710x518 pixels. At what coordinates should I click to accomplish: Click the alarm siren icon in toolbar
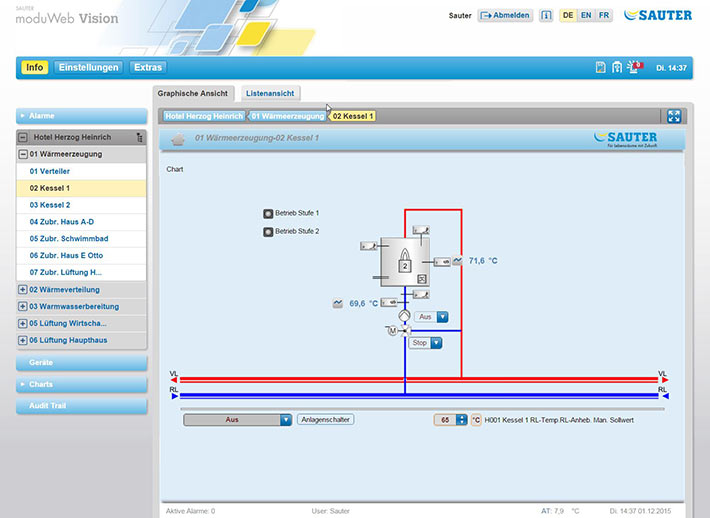633,67
